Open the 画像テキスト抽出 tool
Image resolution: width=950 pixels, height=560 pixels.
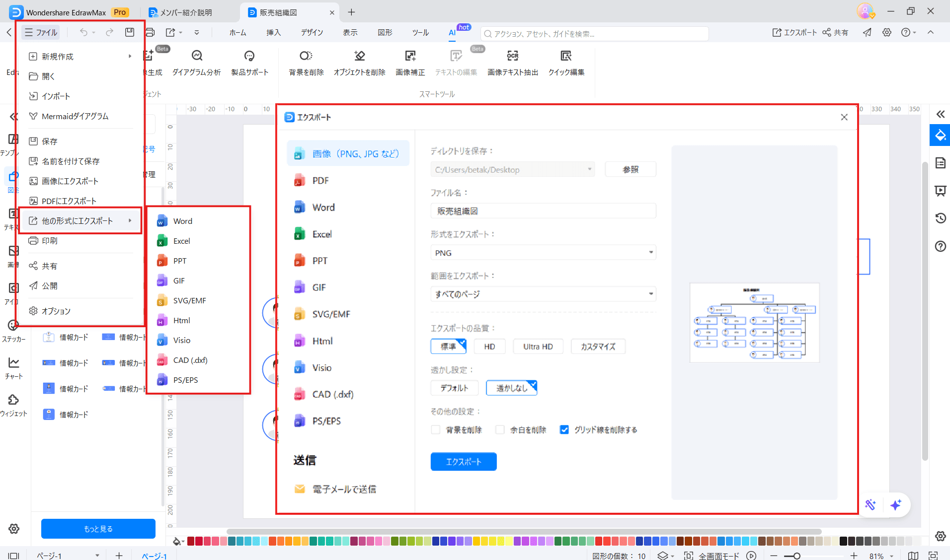coord(512,62)
